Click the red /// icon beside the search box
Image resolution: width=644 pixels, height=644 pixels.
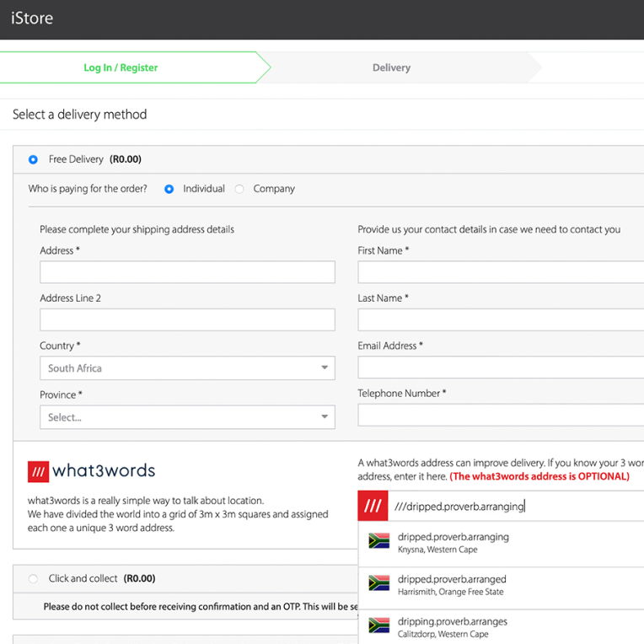tap(373, 506)
